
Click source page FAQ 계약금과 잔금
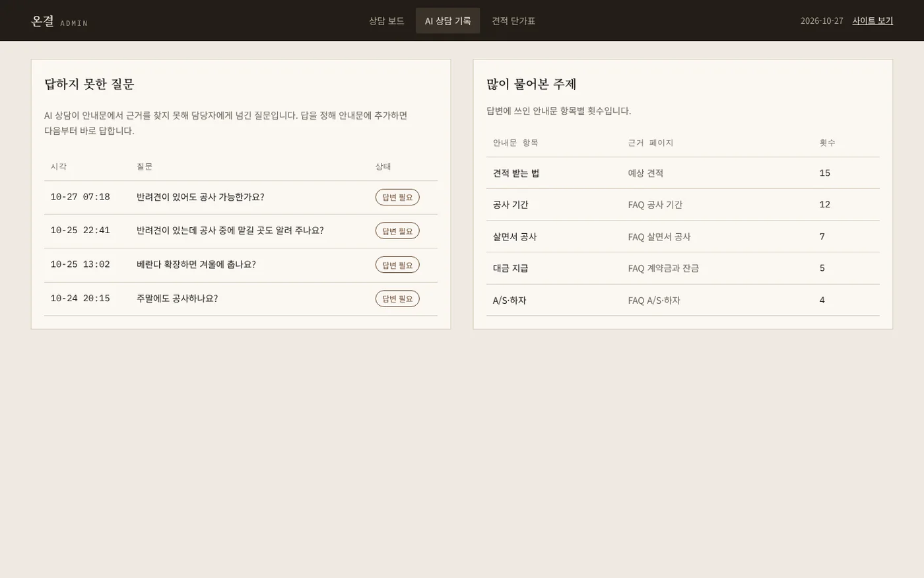[663, 268]
